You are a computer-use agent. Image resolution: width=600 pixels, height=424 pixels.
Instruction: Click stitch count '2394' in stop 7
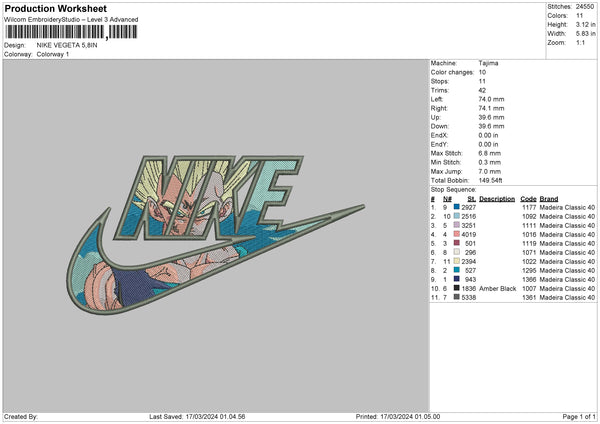tap(468, 261)
